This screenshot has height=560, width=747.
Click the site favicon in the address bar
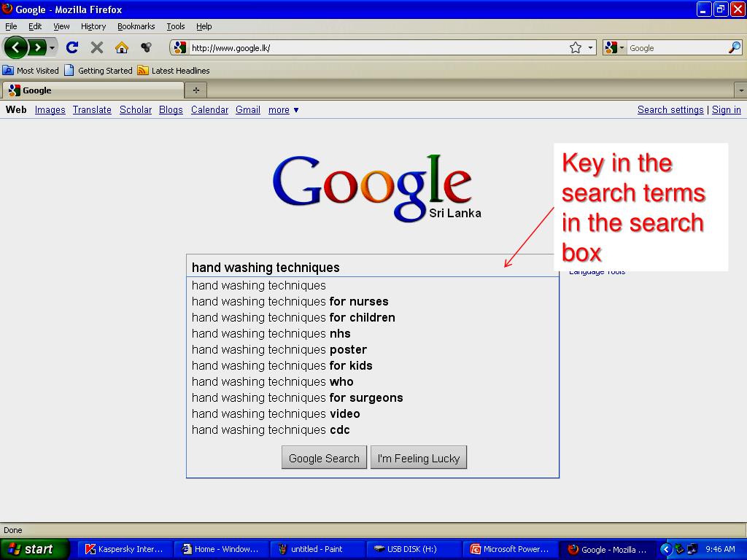coord(180,47)
